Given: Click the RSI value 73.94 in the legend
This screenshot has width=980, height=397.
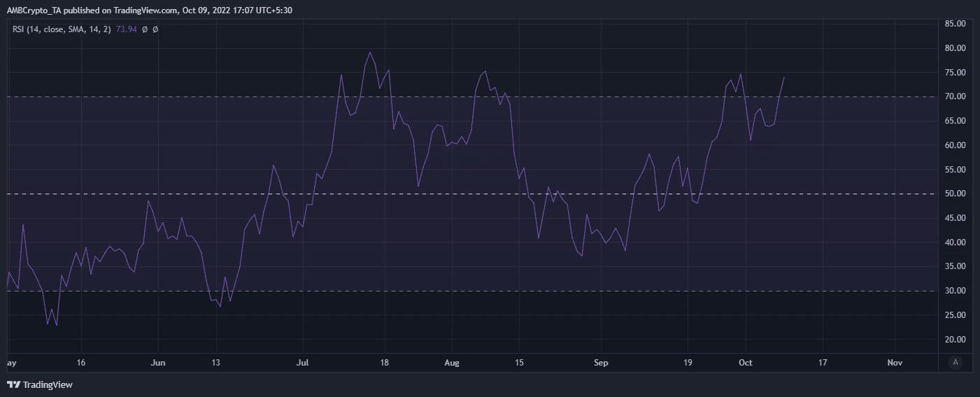Looking at the screenshot, I should pyautogui.click(x=126, y=29).
